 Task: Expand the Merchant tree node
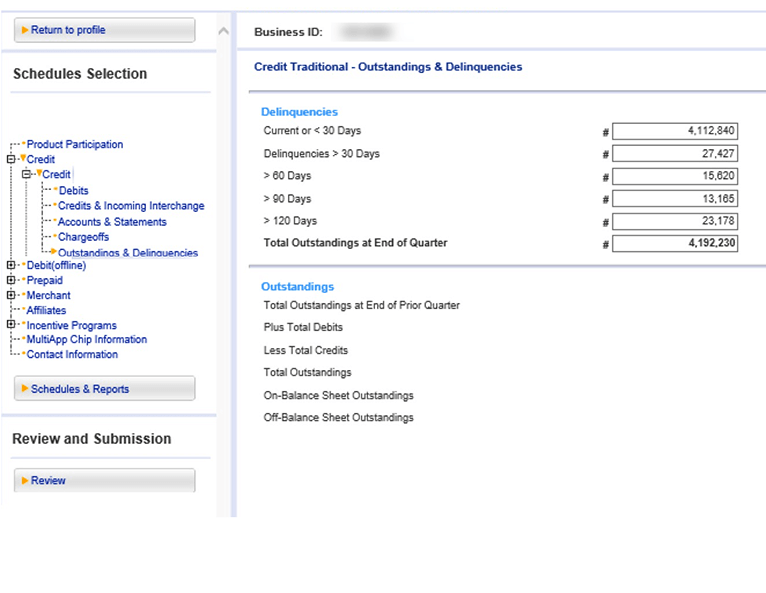[x=11, y=295]
